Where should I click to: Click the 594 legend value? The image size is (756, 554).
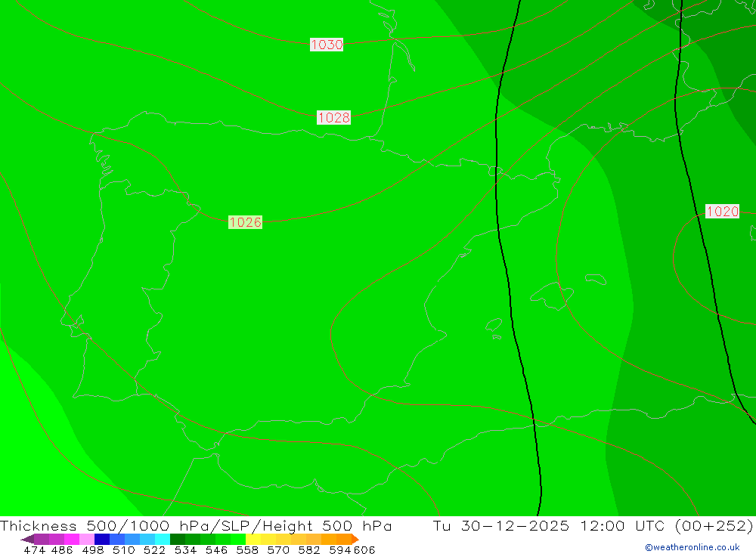pos(340,549)
